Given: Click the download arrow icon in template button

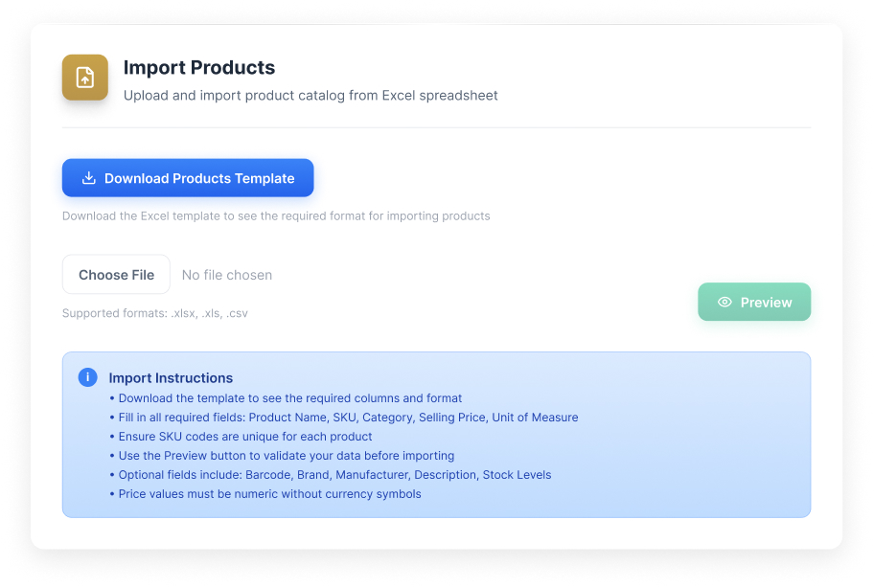Looking at the screenshot, I should pos(89,178).
